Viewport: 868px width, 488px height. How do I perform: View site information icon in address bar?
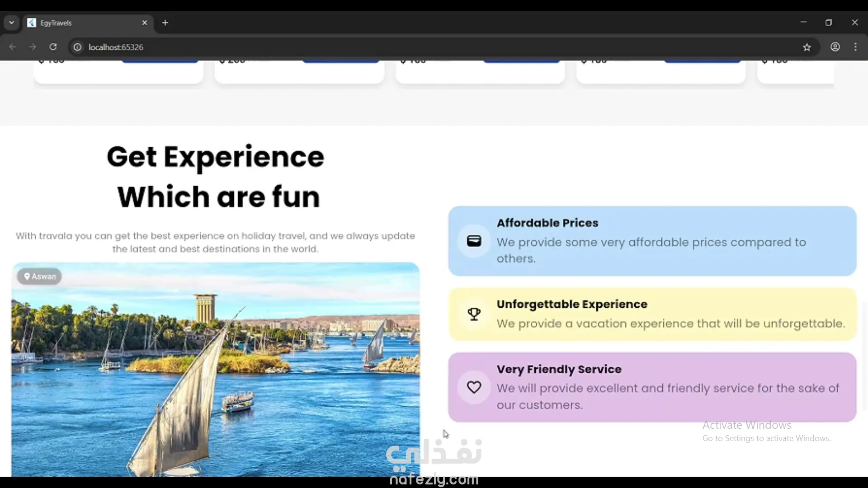point(77,47)
